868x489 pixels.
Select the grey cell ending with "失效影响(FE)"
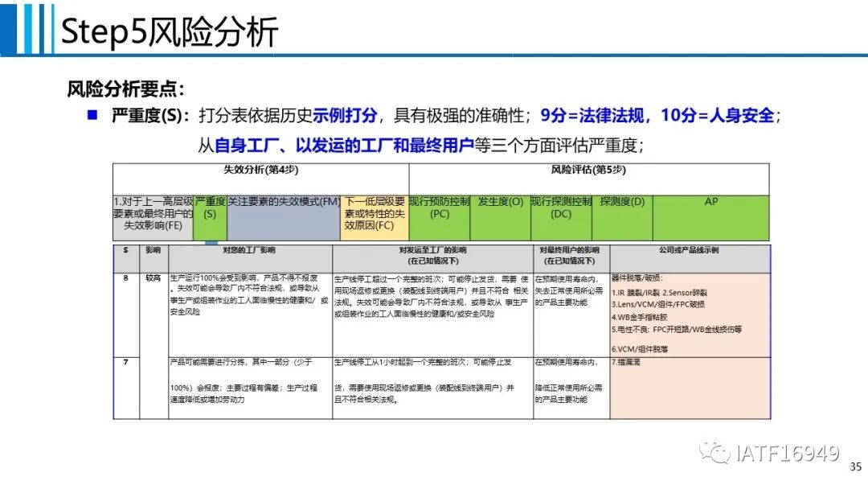coord(153,218)
